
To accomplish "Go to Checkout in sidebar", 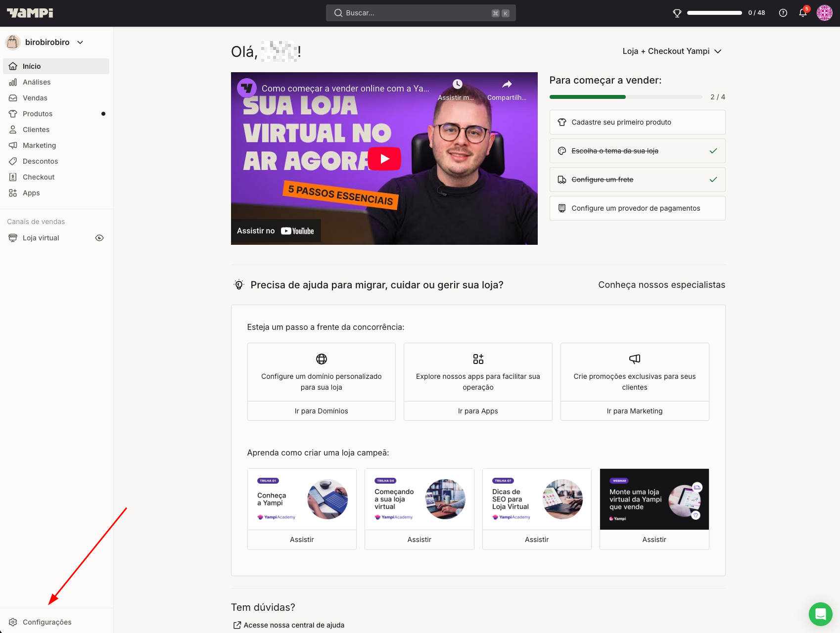I will pos(56,177).
